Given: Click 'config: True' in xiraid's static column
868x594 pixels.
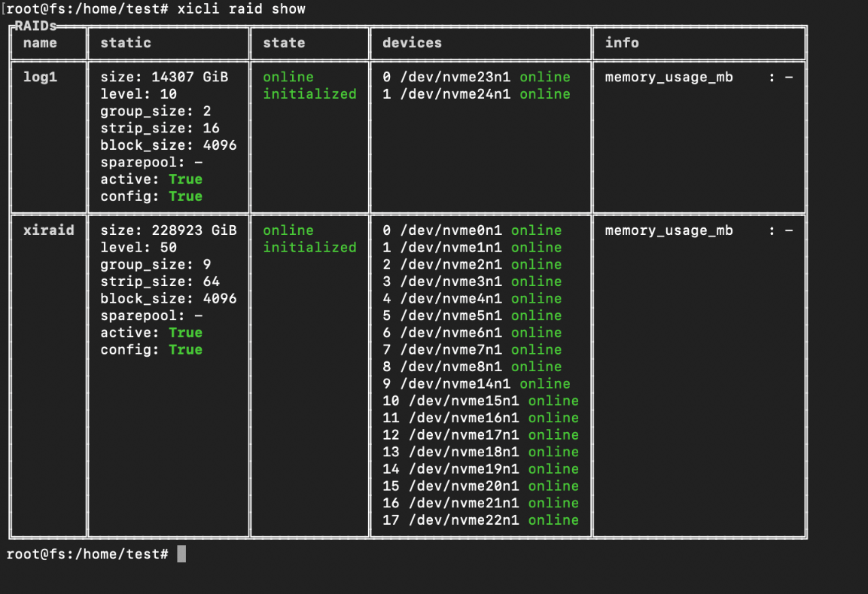Looking at the screenshot, I should (151, 349).
